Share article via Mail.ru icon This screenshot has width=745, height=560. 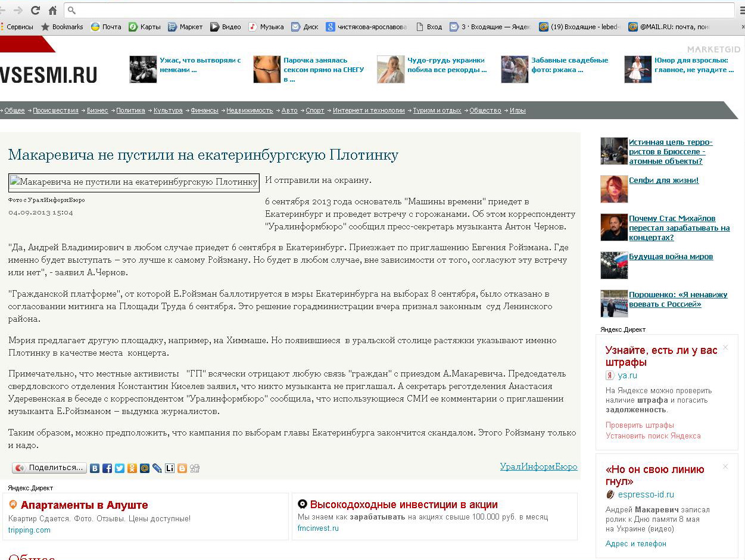(x=145, y=468)
